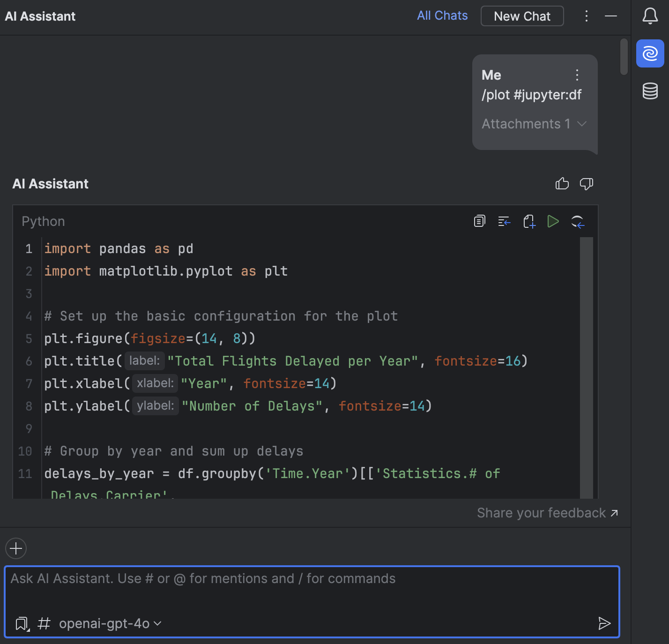The height and width of the screenshot is (644, 669).
Task: Create new file from code snippet
Action: pyautogui.click(x=529, y=221)
